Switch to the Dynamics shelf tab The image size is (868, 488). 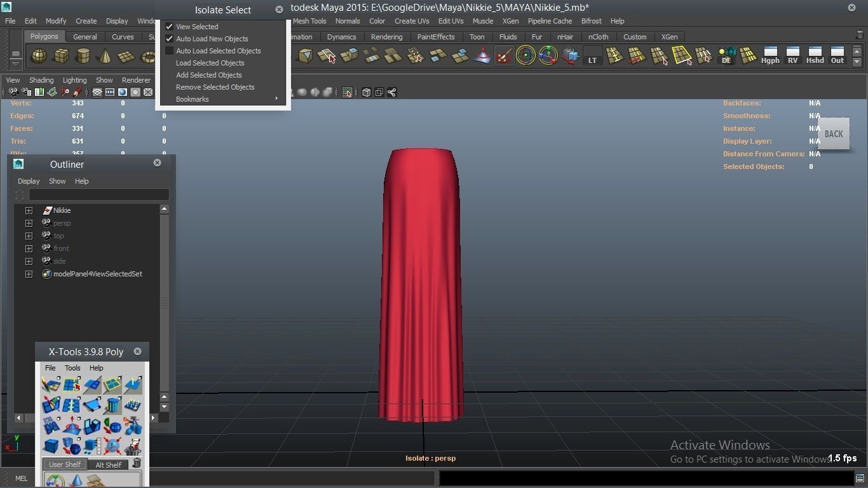(341, 37)
